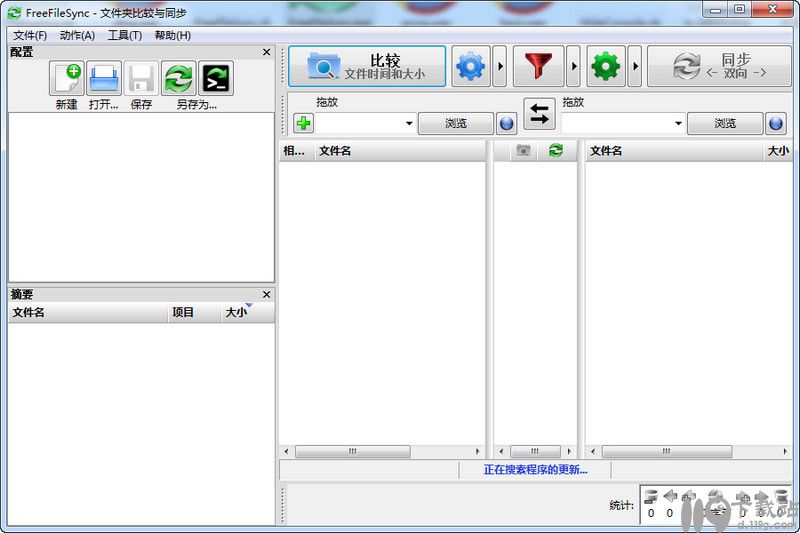Screen dimensions: 800x533
Task: Swap sides using the double-arrow icon
Action: point(539,113)
